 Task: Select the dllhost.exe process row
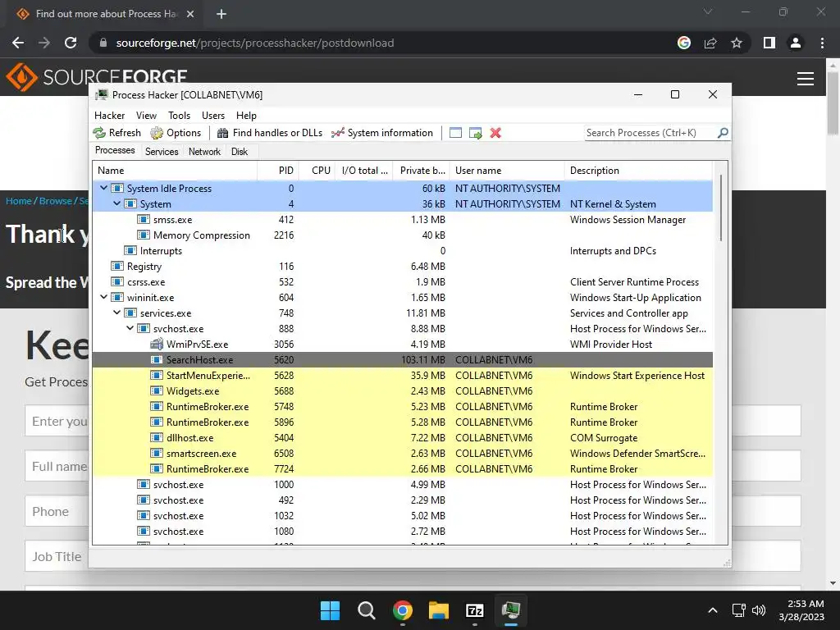click(402, 438)
